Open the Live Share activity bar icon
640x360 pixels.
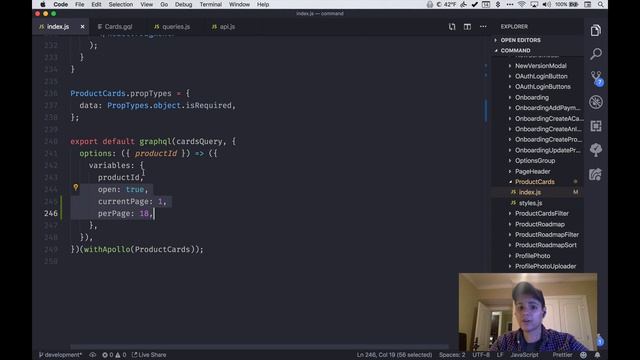596,174
